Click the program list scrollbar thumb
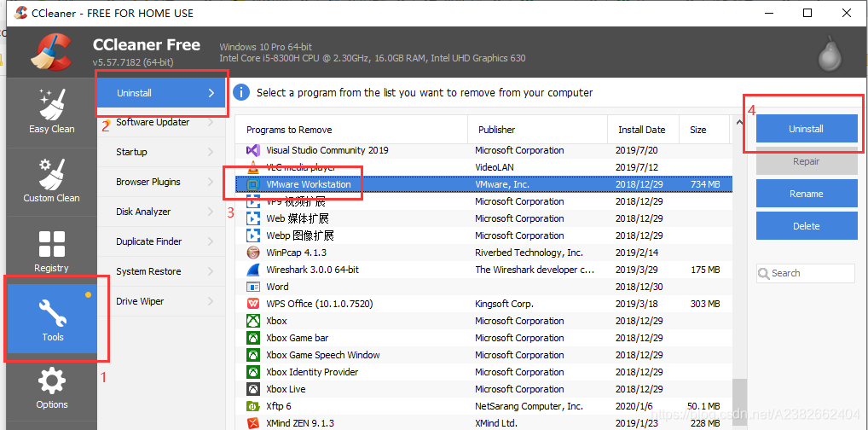868x430 pixels. [x=738, y=404]
